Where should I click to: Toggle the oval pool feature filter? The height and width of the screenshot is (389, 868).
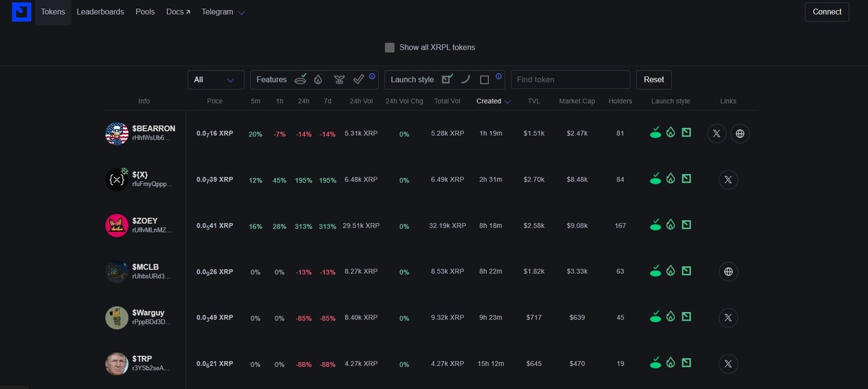pos(300,79)
